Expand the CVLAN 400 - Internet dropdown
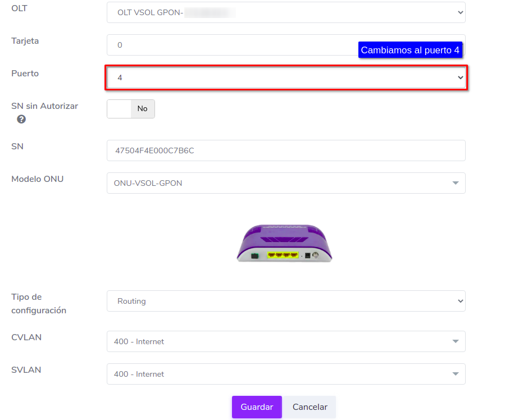This screenshot has width=514, height=420. pos(285,341)
